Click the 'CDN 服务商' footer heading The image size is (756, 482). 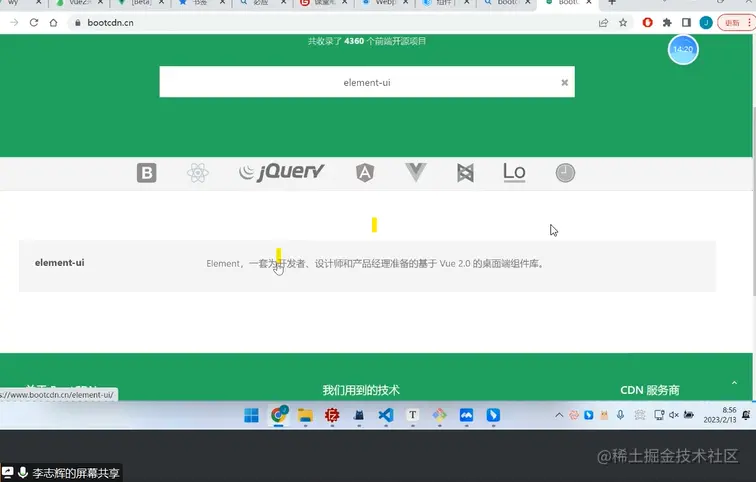[x=649, y=390]
